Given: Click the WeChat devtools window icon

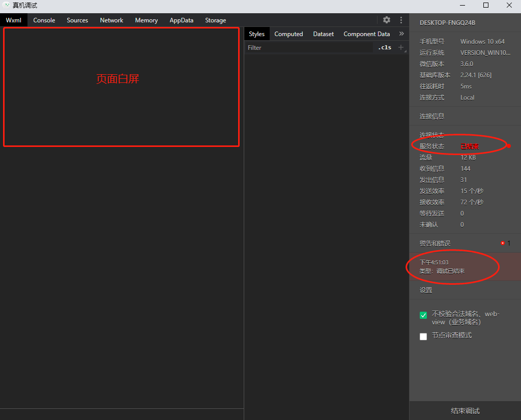Looking at the screenshot, I should tap(6, 5).
